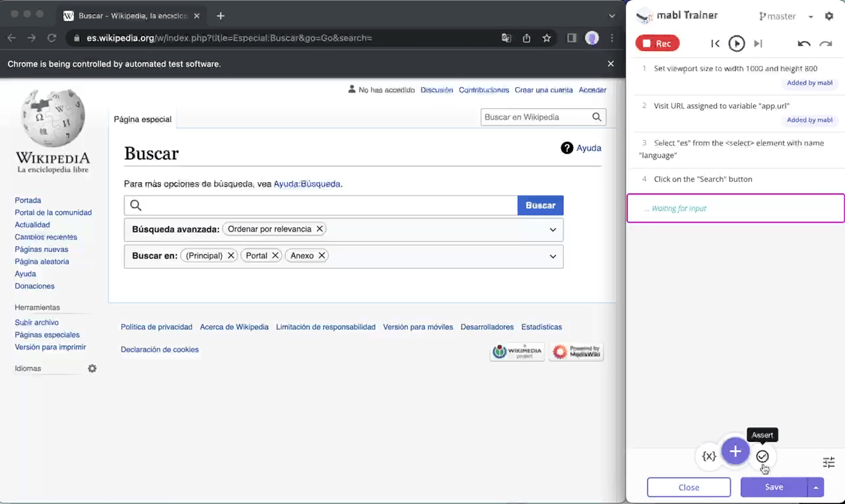The image size is (845, 504).
Task: Open the variables {x} button
Action: [x=709, y=456]
